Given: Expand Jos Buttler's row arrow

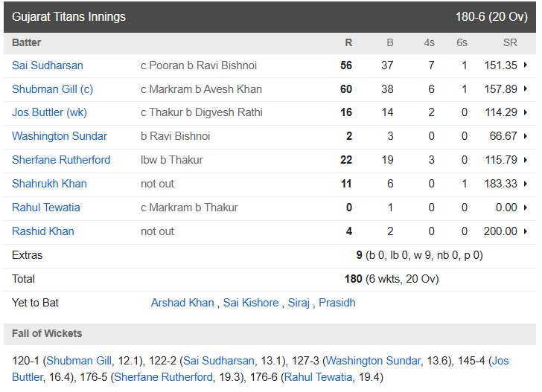Looking at the screenshot, I should click(x=526, y=112).
